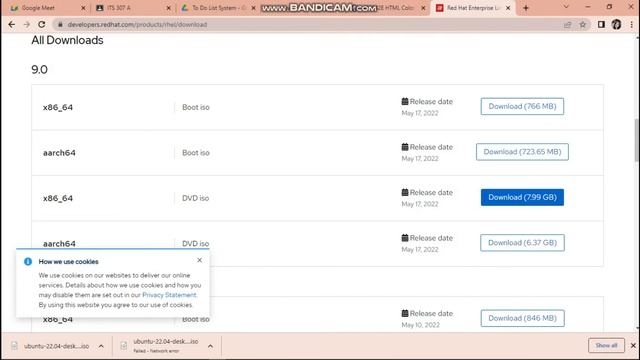Close the downloads bar
This screenshot has width=640, height=360.
point(633,346)
